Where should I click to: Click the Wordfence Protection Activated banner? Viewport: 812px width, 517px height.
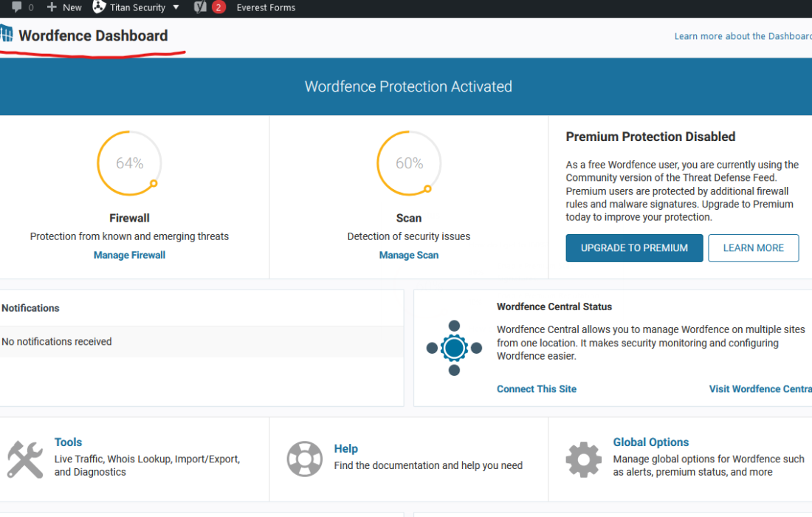(406, 86)
